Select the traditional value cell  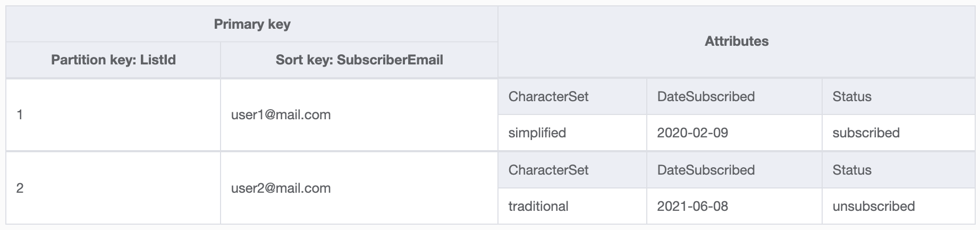pos(538,207)
